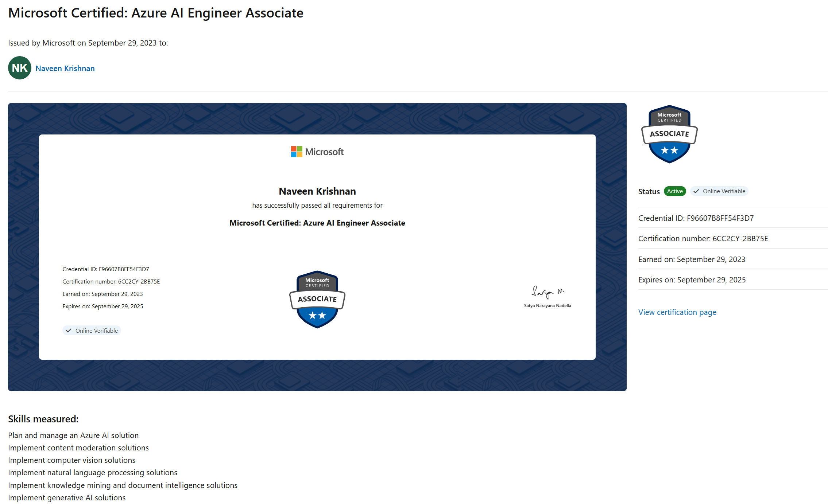Viewport: 828px width, 504px height.
Task: Click Certification number 6CC2CY-2BB75E in sidebar
Action: pyautogui.click(x=703, y=239)
